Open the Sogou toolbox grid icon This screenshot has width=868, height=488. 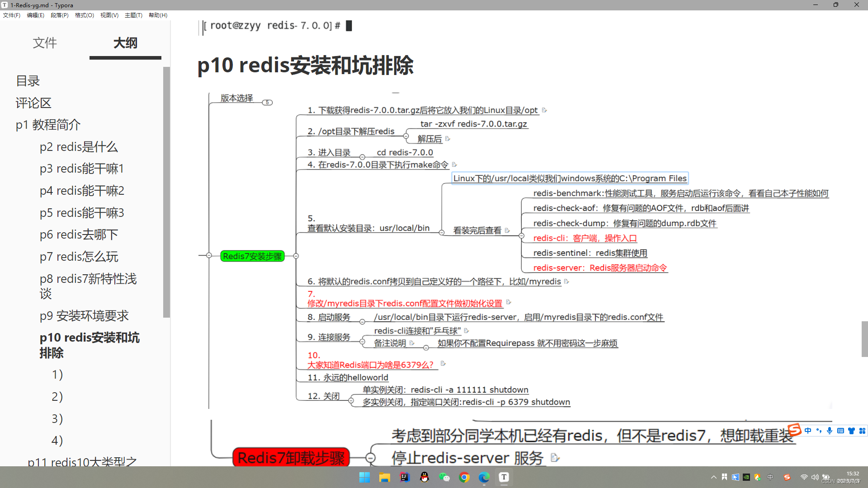pos(862,431)
